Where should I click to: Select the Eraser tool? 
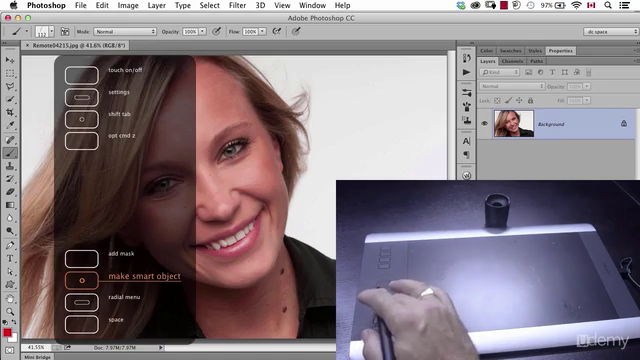click(10, 192)
